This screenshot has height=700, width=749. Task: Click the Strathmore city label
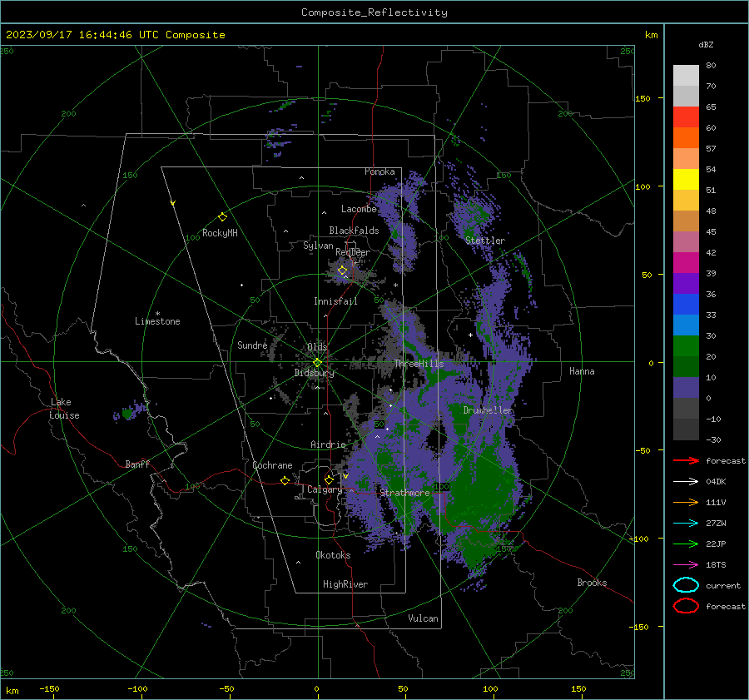tap(405, 493)
